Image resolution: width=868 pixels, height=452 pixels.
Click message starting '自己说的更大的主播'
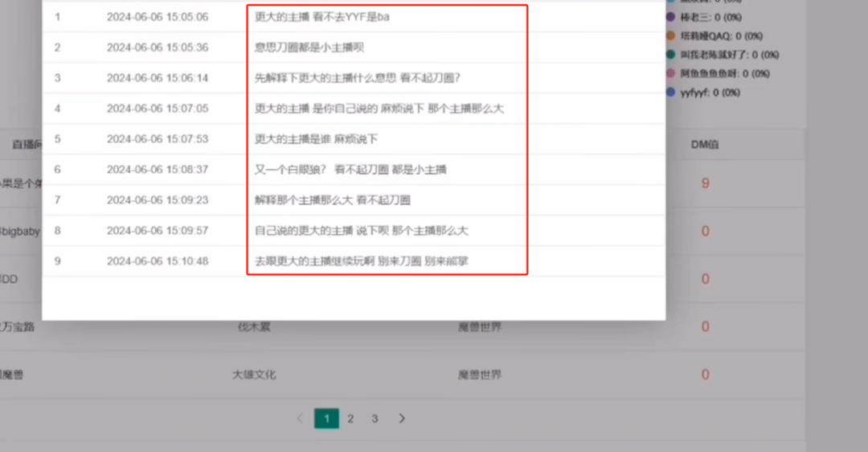(362, 231)
